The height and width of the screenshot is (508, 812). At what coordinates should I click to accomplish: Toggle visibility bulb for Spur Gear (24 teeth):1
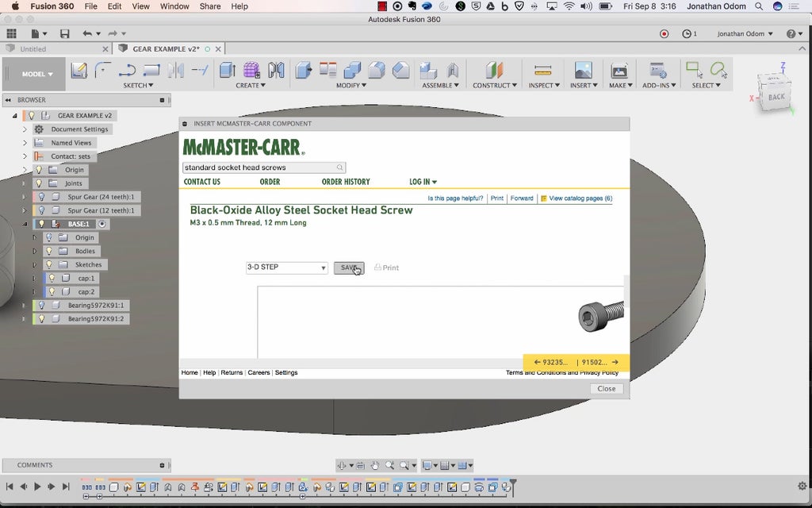tap(41, 197)
